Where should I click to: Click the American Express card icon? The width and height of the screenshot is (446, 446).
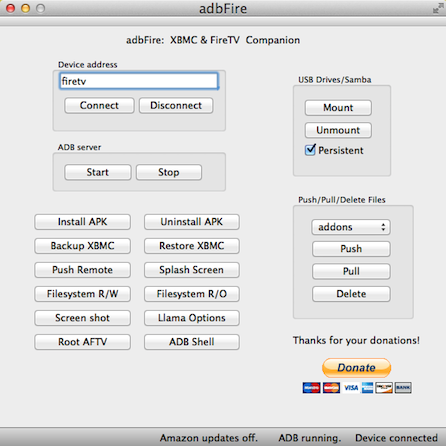367,388
